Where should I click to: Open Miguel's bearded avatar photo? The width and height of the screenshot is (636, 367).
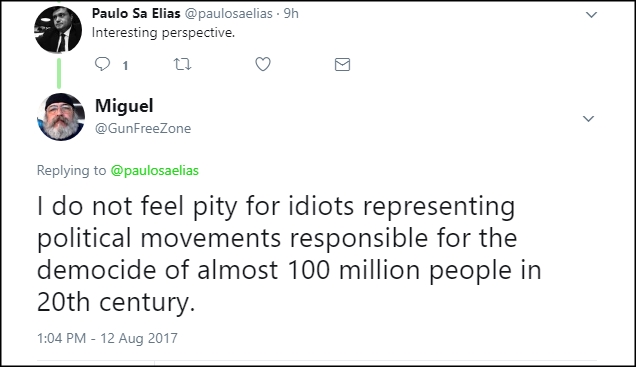[61, 117]
